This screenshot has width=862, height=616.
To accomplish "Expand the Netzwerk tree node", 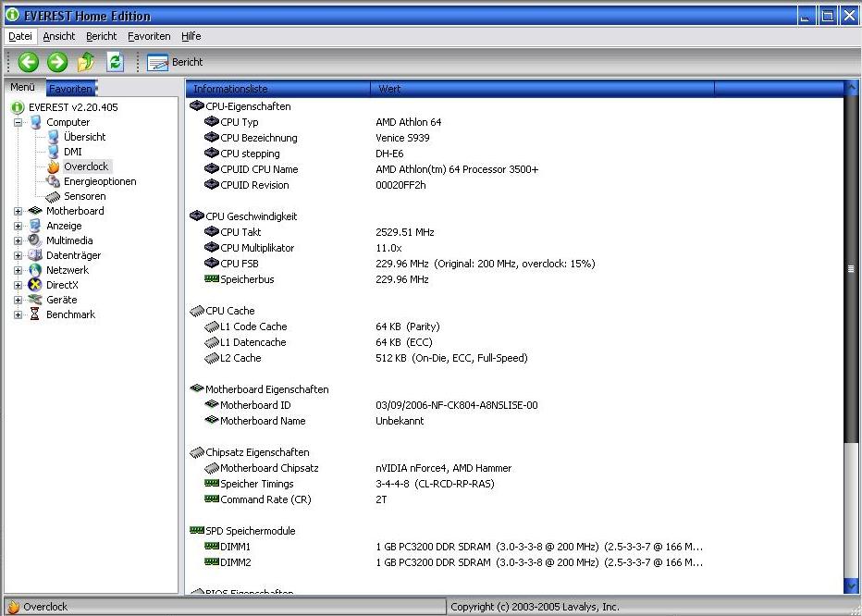I will [18, 271].
